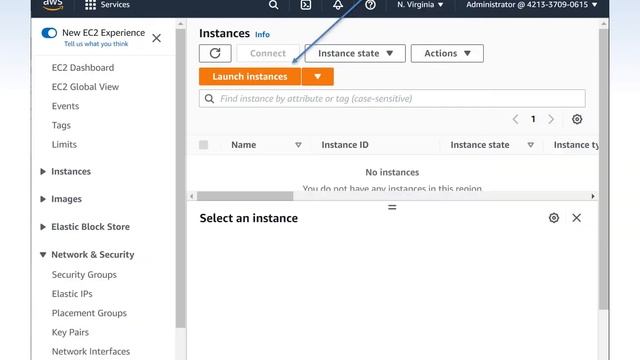Dismiss the New EC2 Experience banner
This screenshot has width=640, height=360.
tap(156, 38)
